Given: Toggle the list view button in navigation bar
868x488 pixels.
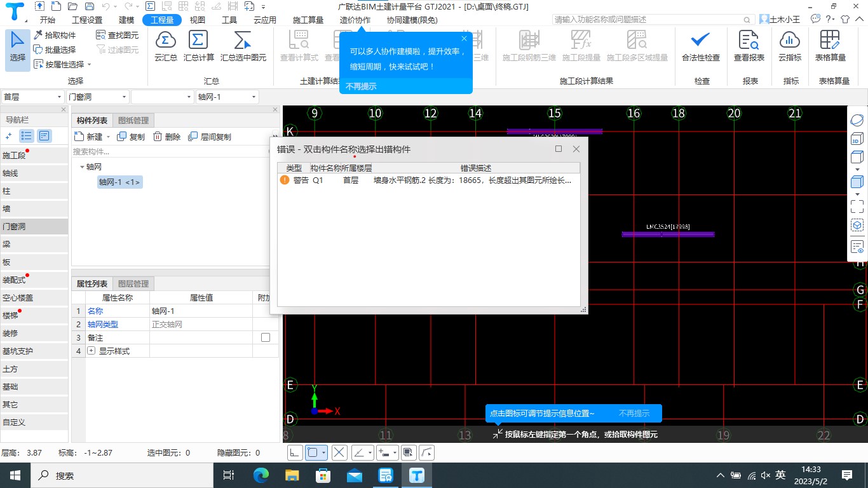Looking at the screenshot, I should click(x=27, y=135).
